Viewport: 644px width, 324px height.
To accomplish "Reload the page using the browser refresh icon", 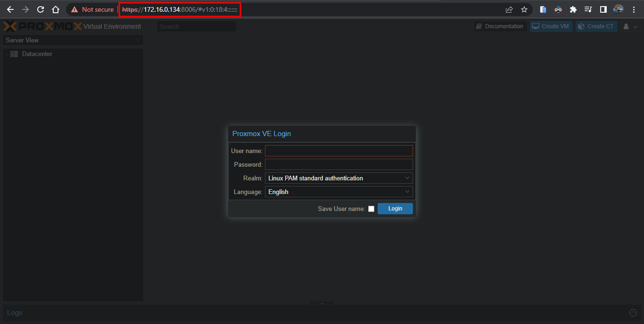I will click(x=41, y=9).
